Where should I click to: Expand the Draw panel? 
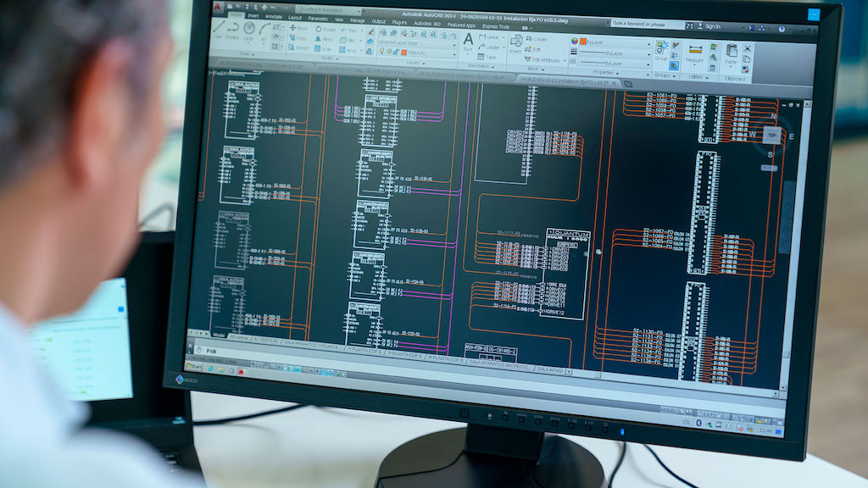coord(247,54)
